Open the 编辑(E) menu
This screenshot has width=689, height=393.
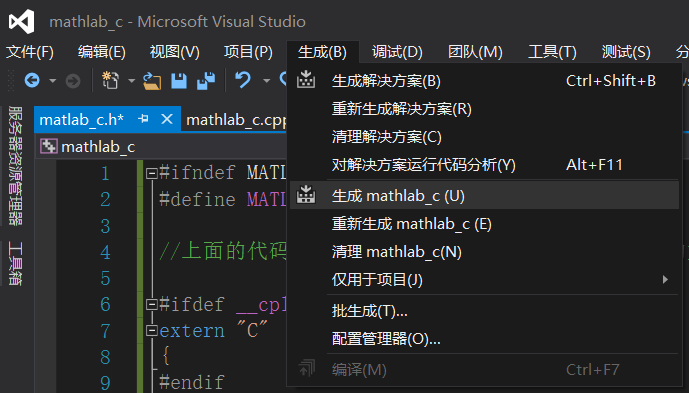click(102, 52)
